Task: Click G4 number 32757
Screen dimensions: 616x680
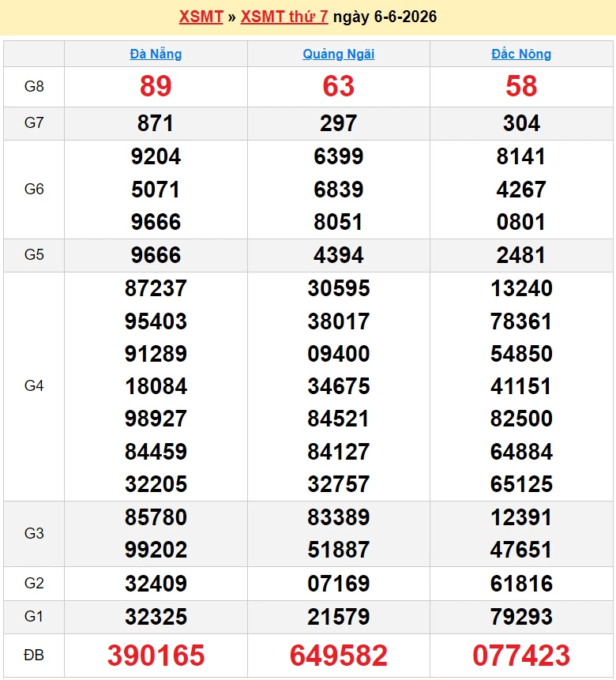Action: click(338, 484)
